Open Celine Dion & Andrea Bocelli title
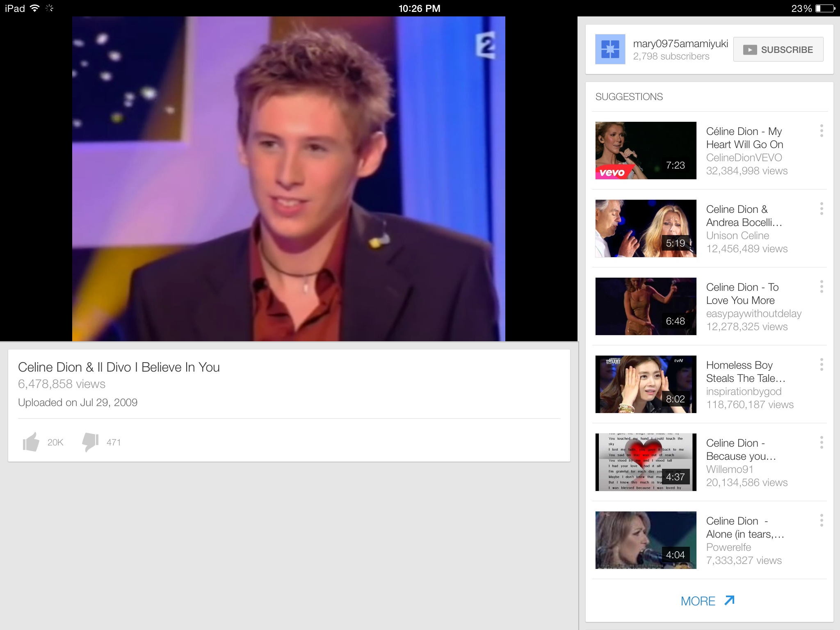 pos(744,216)
